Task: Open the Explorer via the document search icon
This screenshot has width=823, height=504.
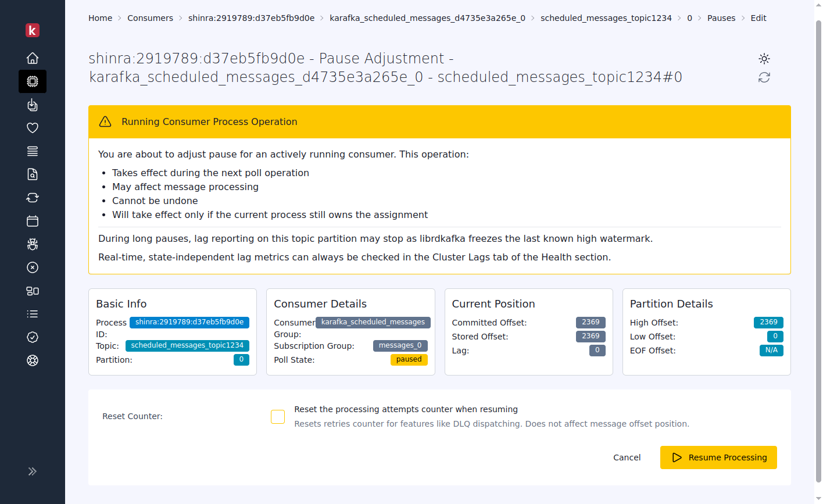Action: (x=33, y=174)
